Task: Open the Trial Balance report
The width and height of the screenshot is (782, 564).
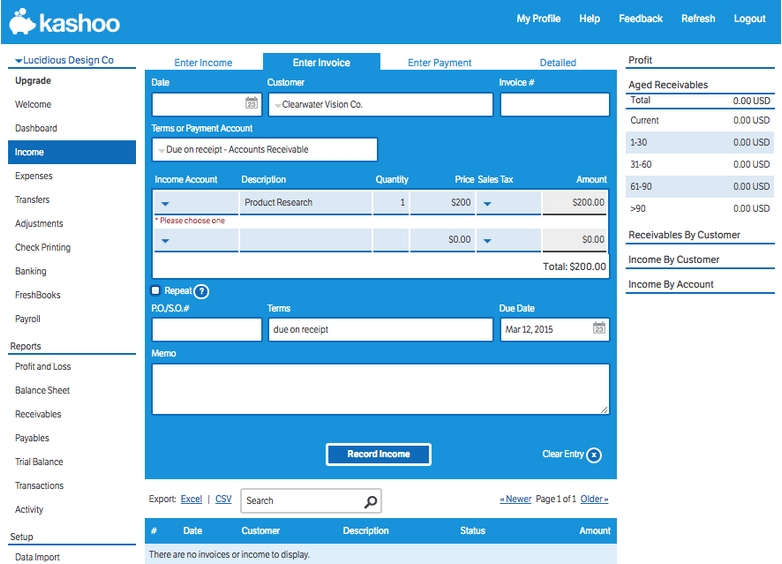Action: tap(39, 462)
